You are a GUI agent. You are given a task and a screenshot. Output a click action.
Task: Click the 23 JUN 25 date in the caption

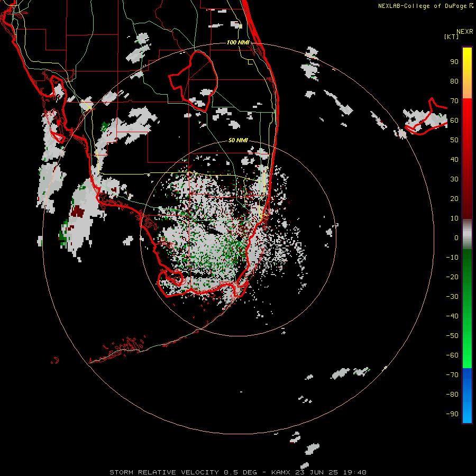(318, 472)
